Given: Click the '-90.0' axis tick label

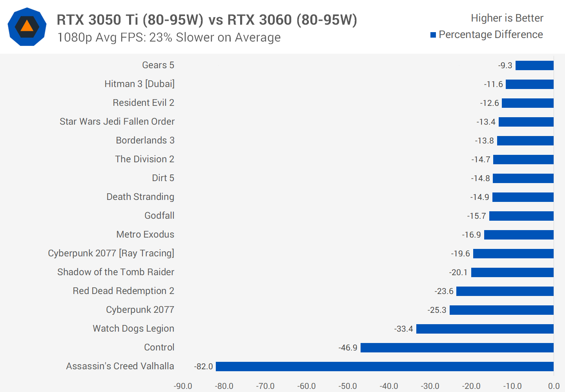Looking at the screenshot, I should coord(183,386).
